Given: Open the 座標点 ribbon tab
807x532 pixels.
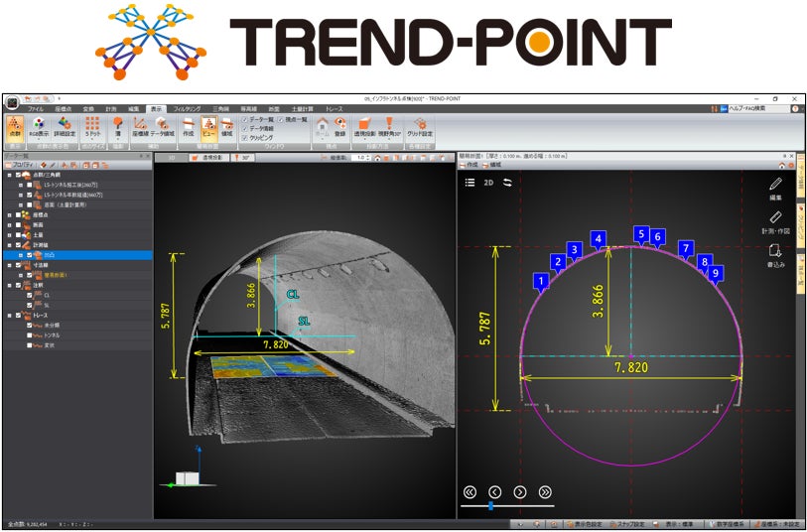Looking at the screenshot, I should click(64, 109).
